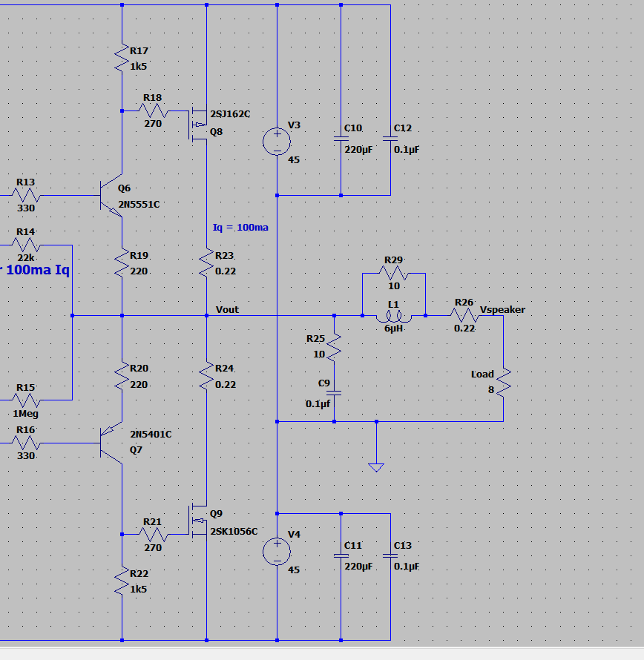644x660 pixels.
Task: Click the '1k5' value beside R17
Action: (x=138, y=67)
